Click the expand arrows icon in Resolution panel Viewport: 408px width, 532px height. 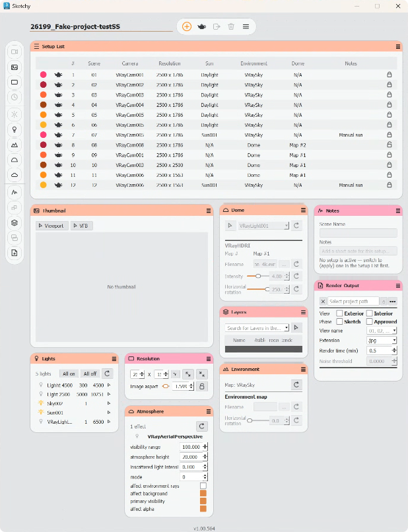(x=187, y=374)
